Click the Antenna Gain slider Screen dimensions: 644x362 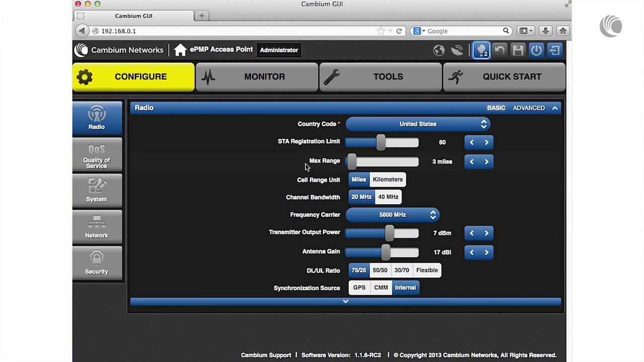click(x=382, y=252)
